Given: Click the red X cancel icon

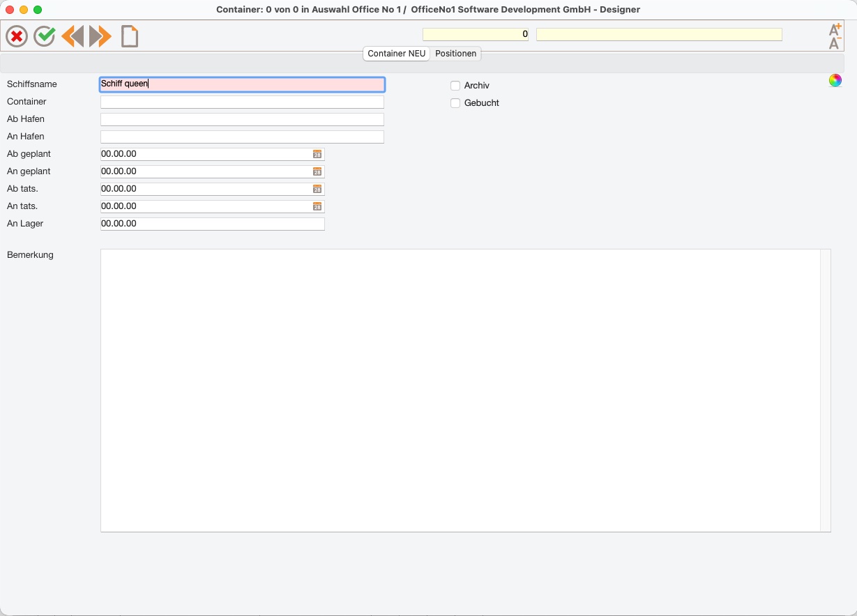Looking at the screenshot, I should pyautogui.click(x=17, y=36).
